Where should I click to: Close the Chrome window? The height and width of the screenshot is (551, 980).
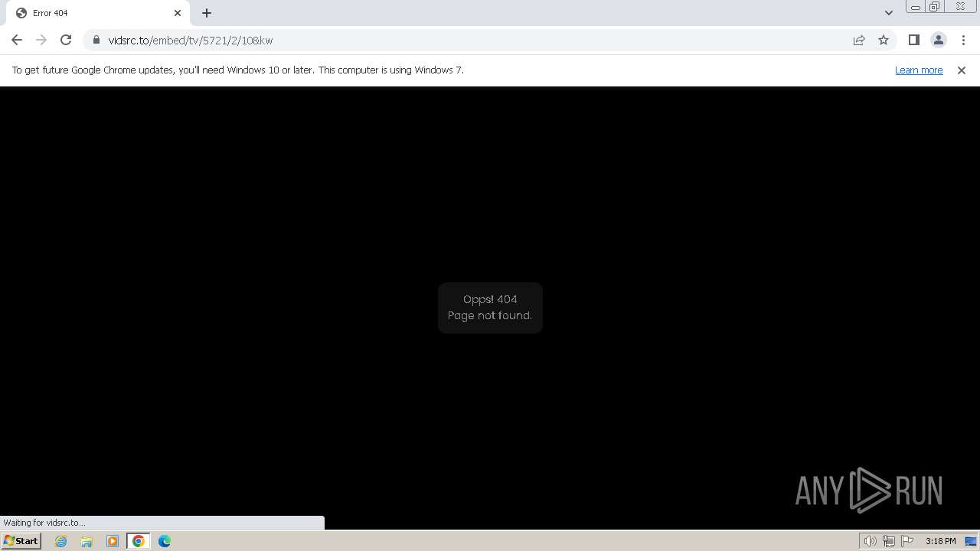pyautogui.click(x=960, y=7)
